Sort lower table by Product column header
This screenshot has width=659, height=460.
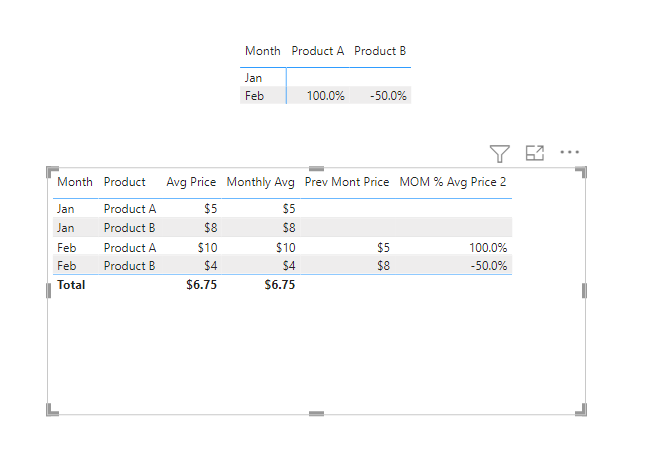click(x=124, y=182)
